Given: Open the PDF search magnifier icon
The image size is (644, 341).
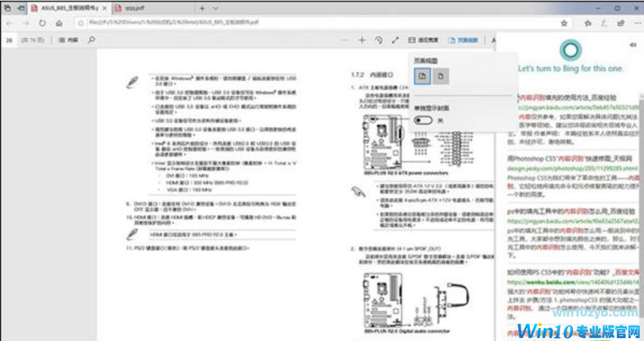Looking at the screenshot, I should click(x=91, y=40).
